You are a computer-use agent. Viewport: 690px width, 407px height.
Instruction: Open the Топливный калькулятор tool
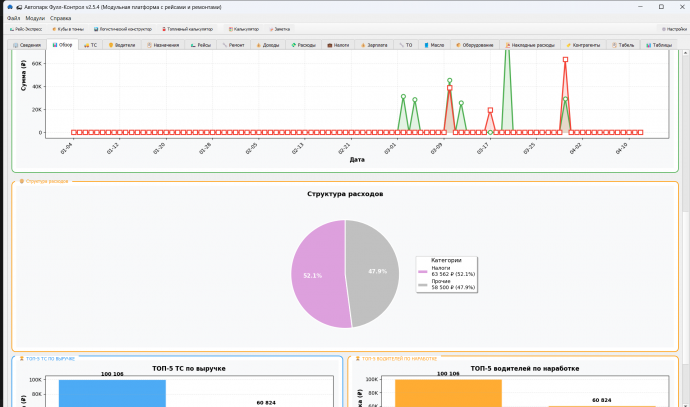click(x=187, y=29)
